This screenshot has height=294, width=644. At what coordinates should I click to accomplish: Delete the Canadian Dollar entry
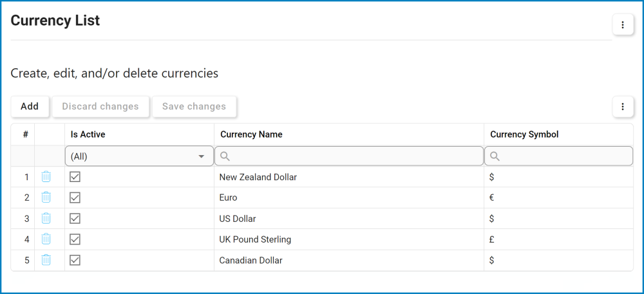pos(46,261)
